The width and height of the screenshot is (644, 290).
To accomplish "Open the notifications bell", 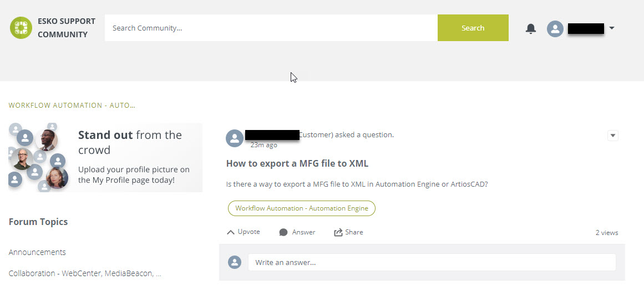I will coord(531,28).
